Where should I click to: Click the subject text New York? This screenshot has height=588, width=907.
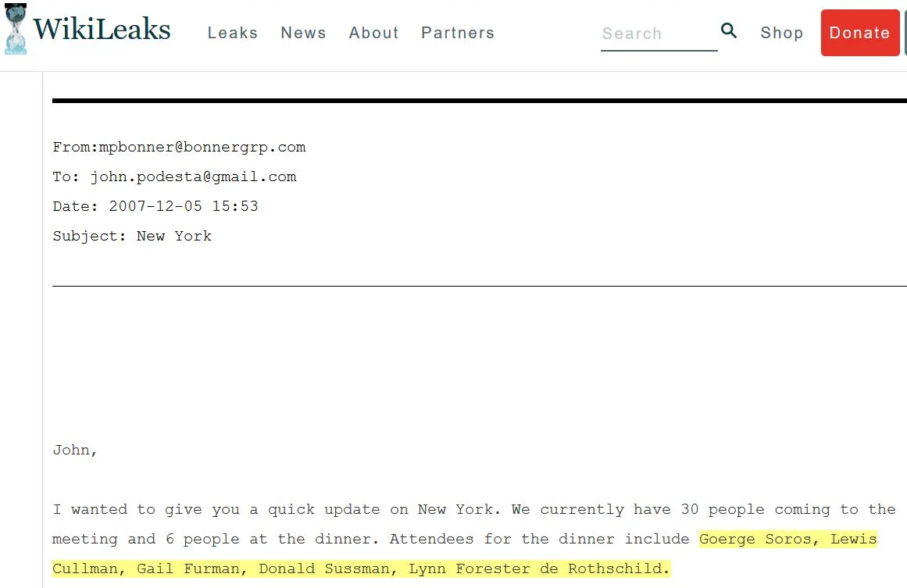(x=174, y=236)
